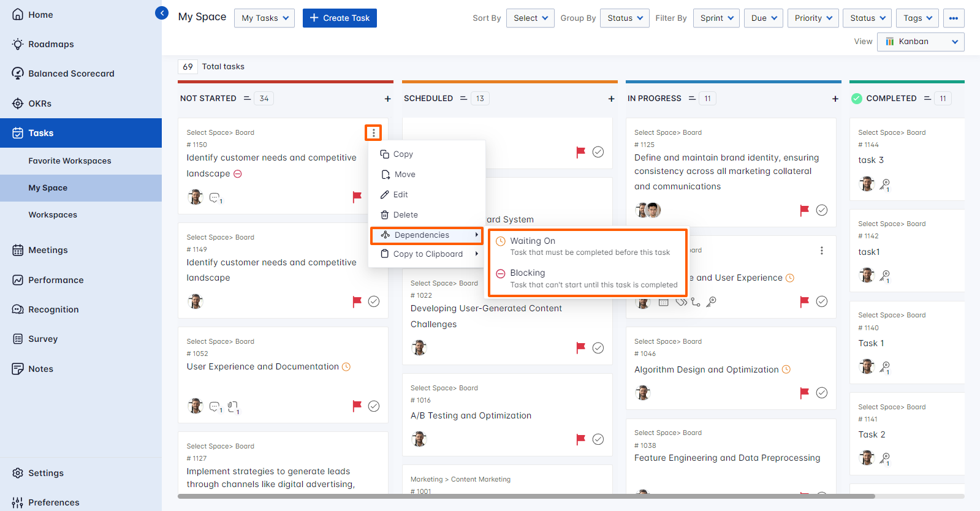Select Blocking dependency option
Image resolution: width=980 pixels, height=511 pixels.
[x=528, y=273]
